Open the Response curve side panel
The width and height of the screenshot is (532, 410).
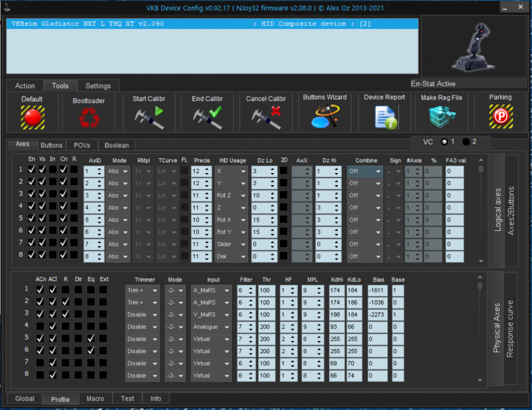point(510,329)
